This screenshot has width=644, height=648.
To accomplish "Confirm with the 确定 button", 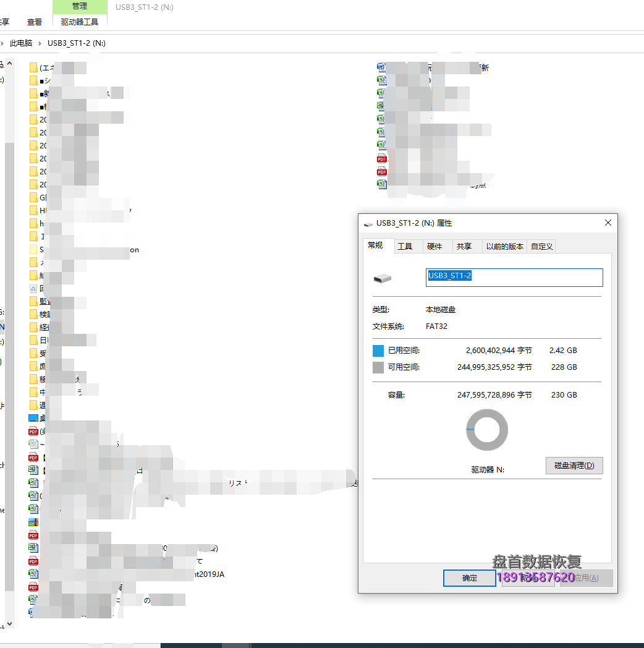I will point(470,578).
